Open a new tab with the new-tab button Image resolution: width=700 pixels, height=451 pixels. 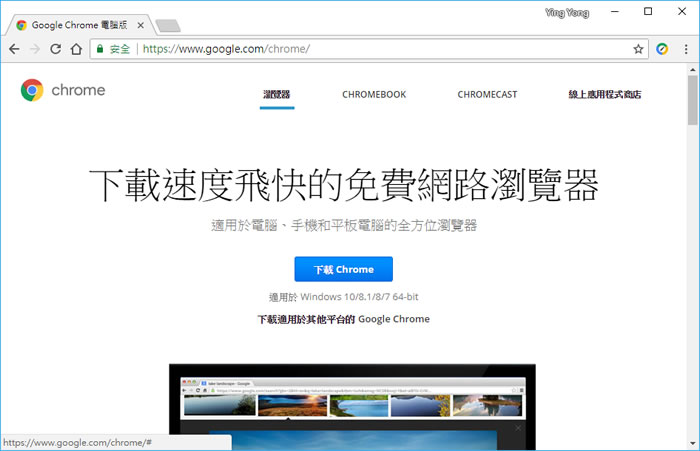pos(168,25)
